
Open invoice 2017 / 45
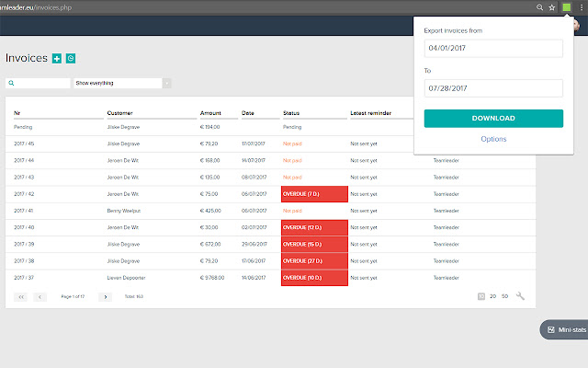click(24, 144)
